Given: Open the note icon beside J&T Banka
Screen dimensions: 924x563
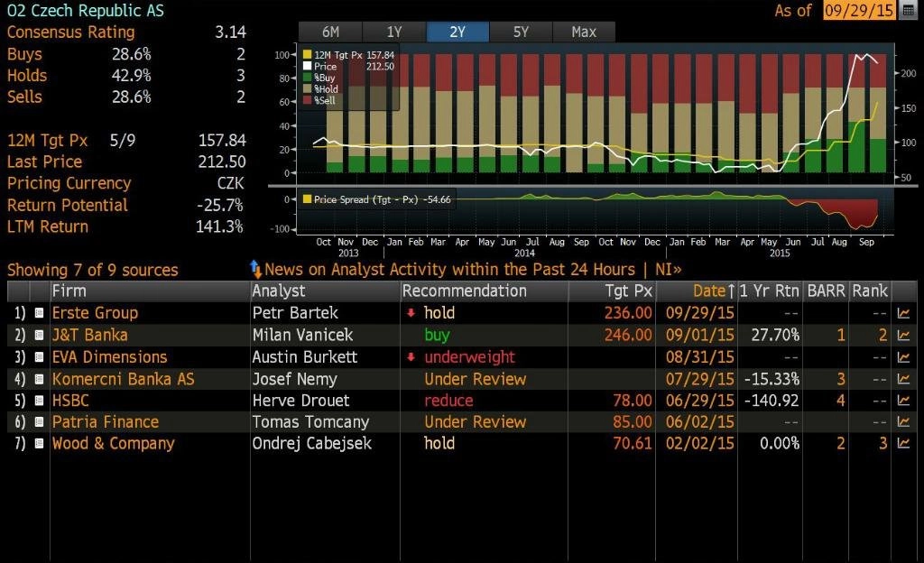Looking at the screenshot, I should [x=39, y=335].
